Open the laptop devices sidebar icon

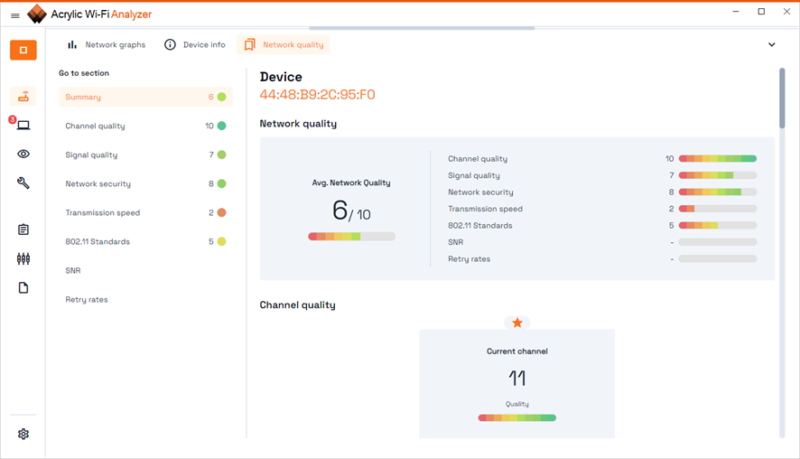23,125
